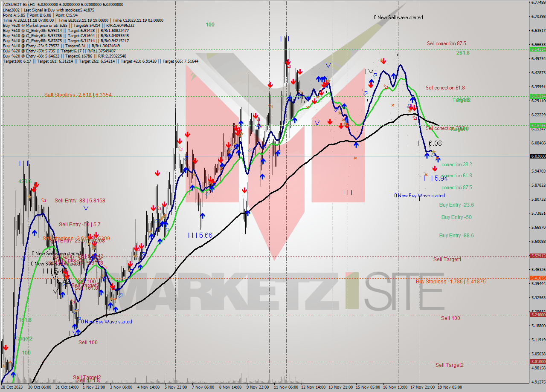Image resolution: width=546 pixels, height=392 pixels.
Task: Click the green 6.3121 price tag on axis
Action: coord(538,96)
